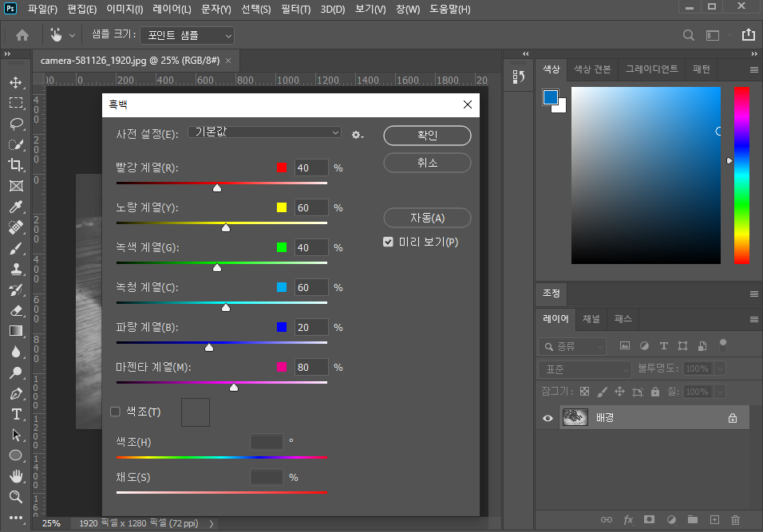The height and width of the screenshot is (532, 763).
Task: Select the History Brush tool
Action: coord(16,290)
